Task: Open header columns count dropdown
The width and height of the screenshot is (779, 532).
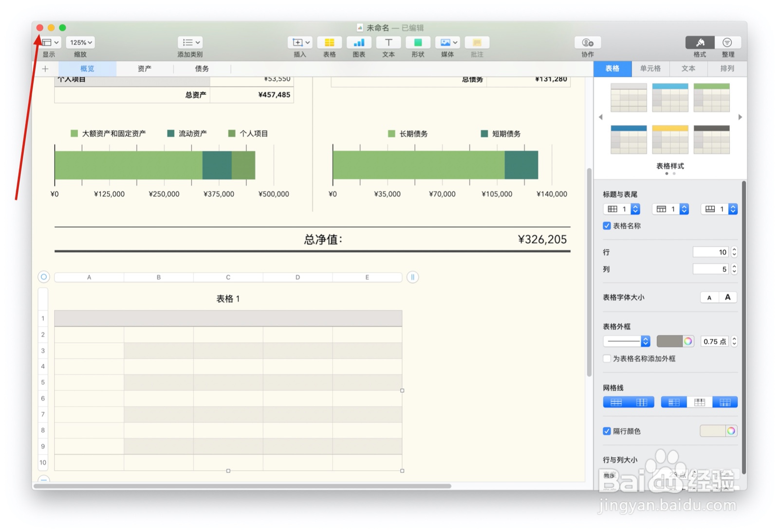Action: (x=621, y=209)
